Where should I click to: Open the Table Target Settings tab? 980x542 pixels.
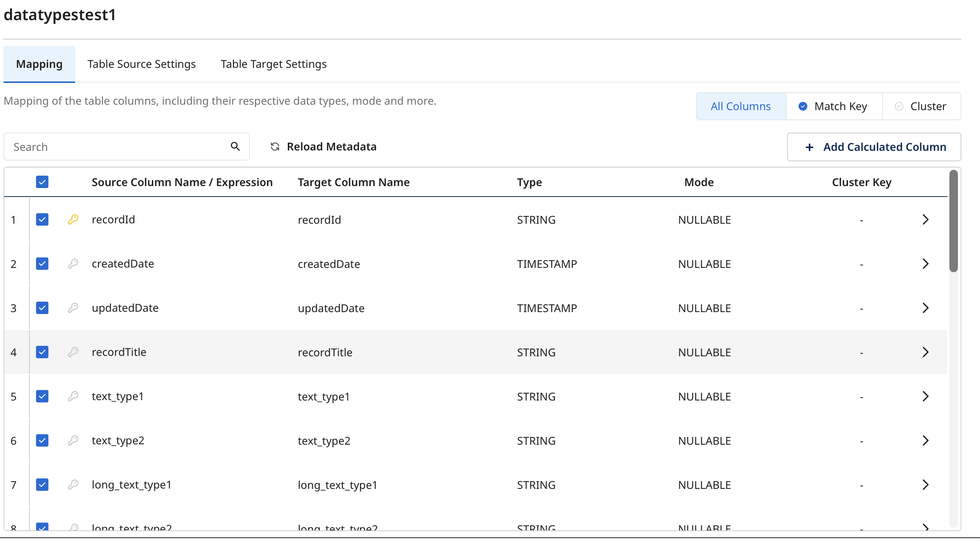coord(273,64)
